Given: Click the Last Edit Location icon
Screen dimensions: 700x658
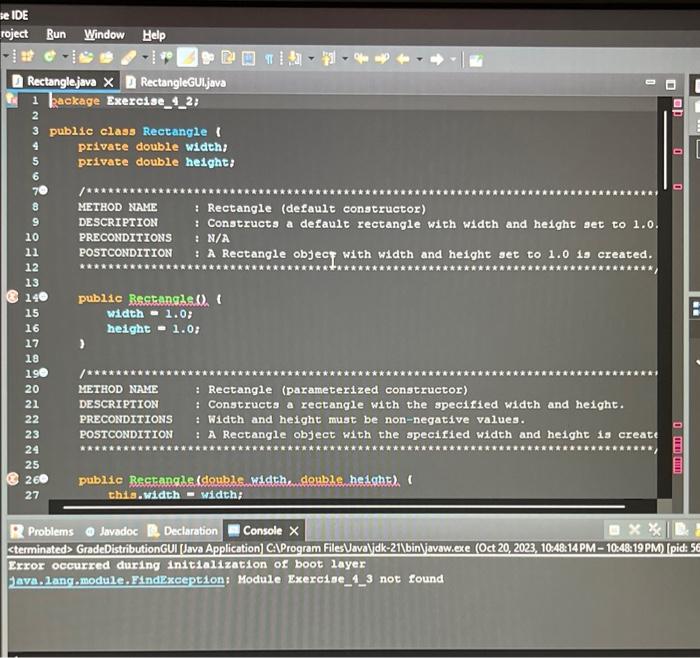Looking at the screenshot, I should 361,58.
